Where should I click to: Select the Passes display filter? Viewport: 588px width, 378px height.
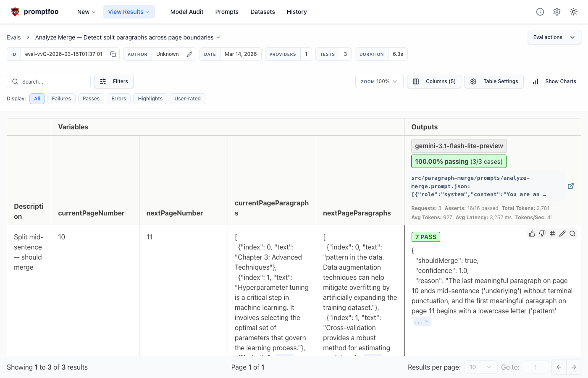[91, 99]
